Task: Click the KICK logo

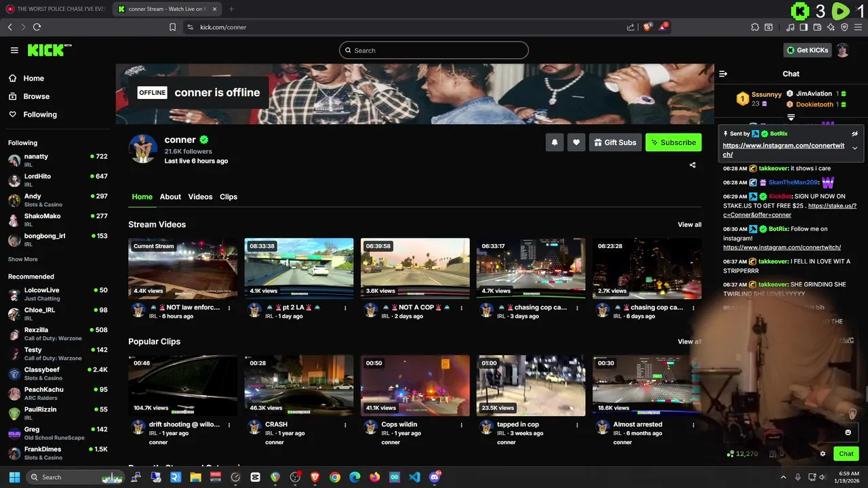Action: (x=50, y=50)
